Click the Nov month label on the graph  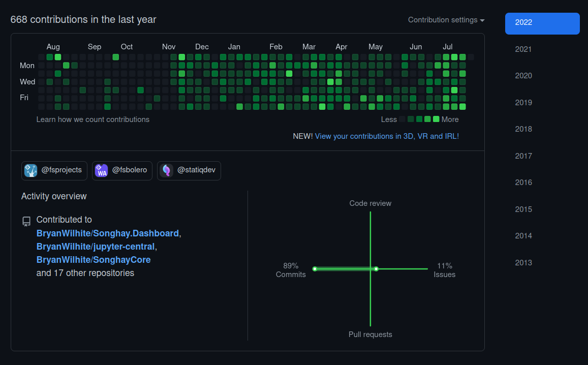point(169,47)
